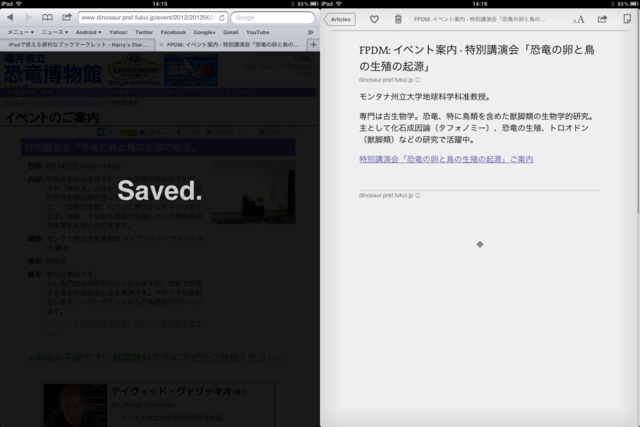Focus the Safari URL address field
Screen dimensions: 640x427
coord(153,18)
